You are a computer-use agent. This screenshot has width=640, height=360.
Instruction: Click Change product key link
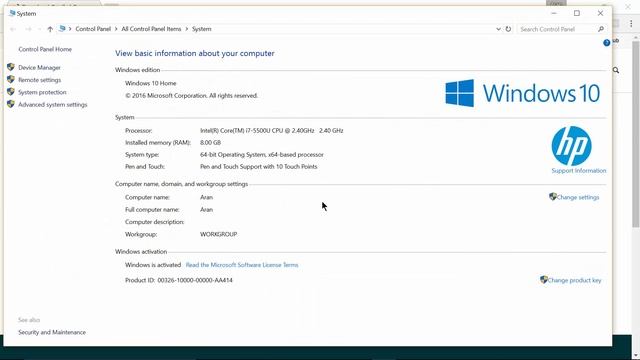(x=574, y=280)
